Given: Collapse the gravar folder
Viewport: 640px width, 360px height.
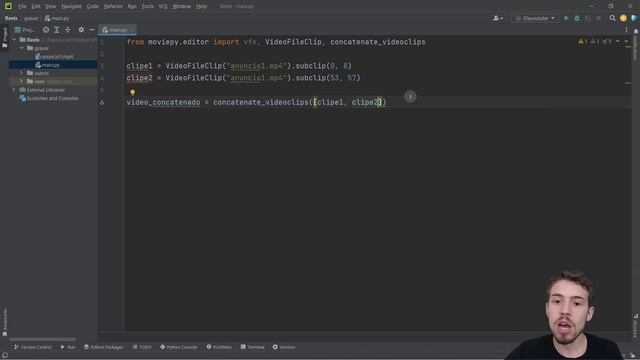Looking at the screenshot, I should (22, 48).
